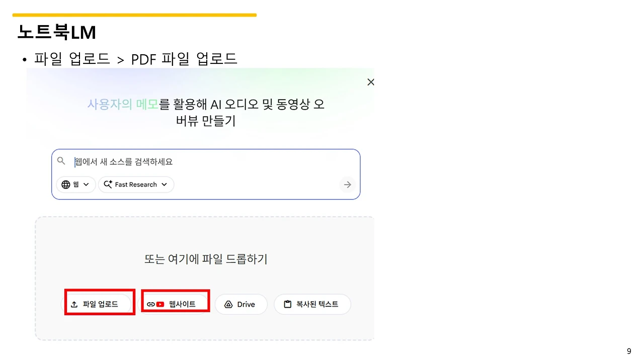Click the Fast Research sparkle icon
This screenshot has height=362, width=644.
point(107,185)
